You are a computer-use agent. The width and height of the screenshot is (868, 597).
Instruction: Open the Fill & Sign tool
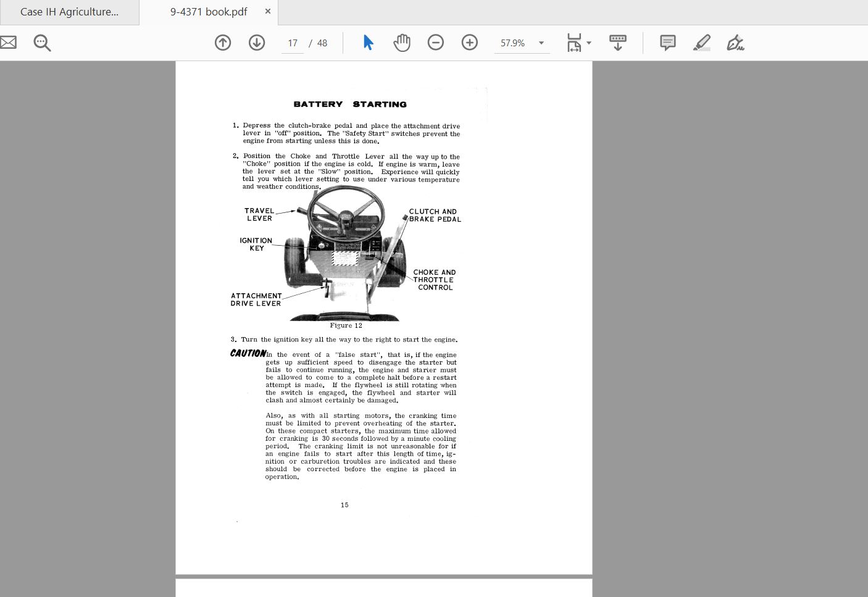click(x=735, y=43)
